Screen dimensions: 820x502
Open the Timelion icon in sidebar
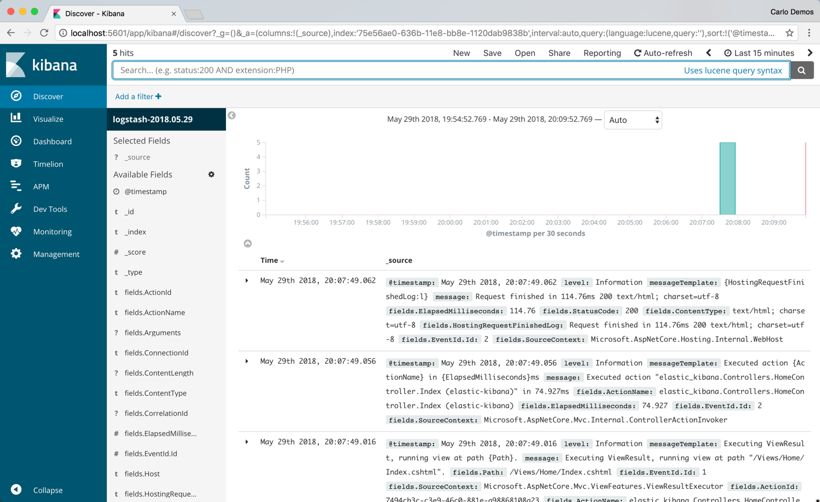click(x=16, y=163)
